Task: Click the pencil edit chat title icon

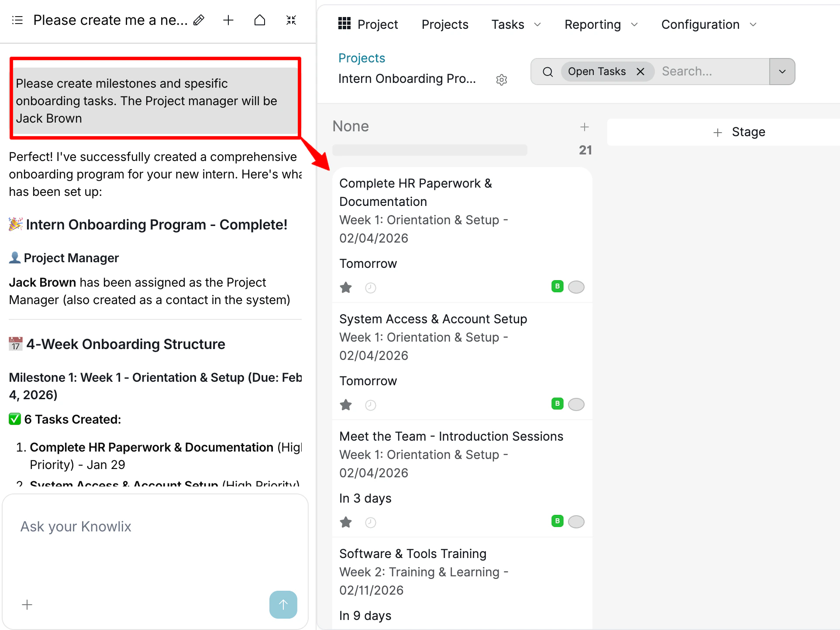Action: click(199, 20)
